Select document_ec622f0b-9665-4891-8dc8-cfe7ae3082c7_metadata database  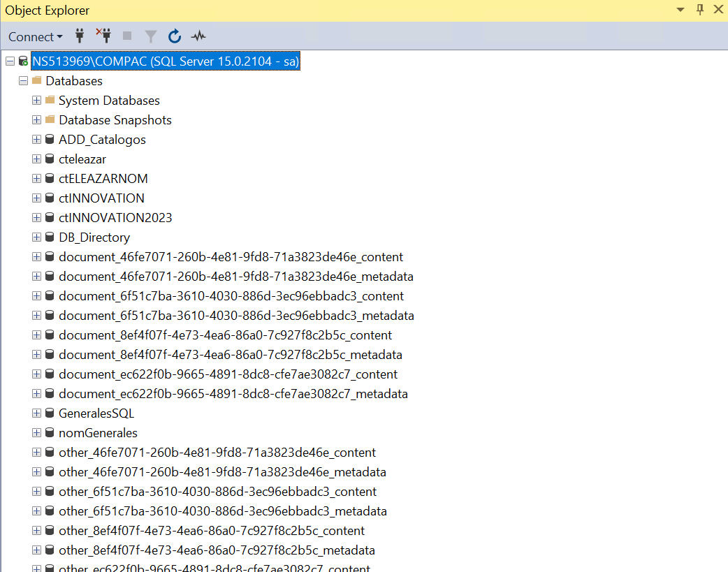[233, 394]
